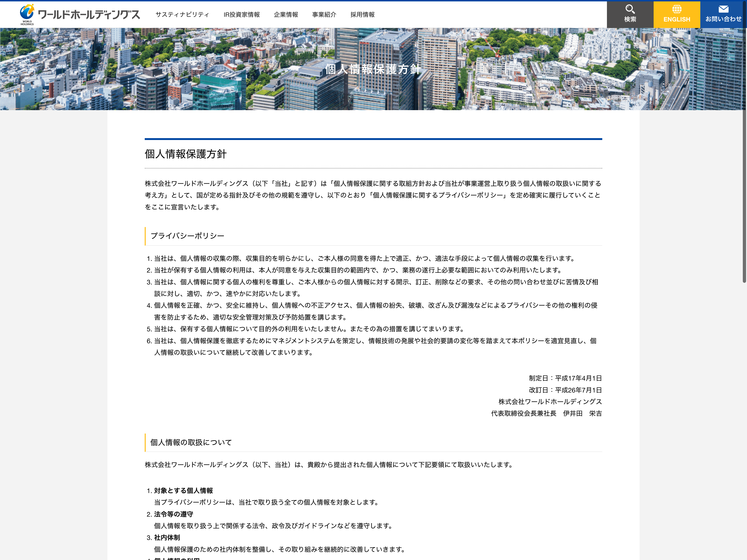Open the サスティナビリティ menu
The image size is (747, 560).
click(x=182, y=14)
